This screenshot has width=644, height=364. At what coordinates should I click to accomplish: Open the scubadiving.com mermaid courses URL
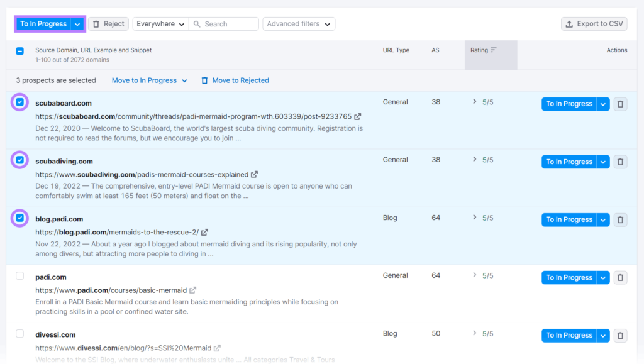(142, 174)
